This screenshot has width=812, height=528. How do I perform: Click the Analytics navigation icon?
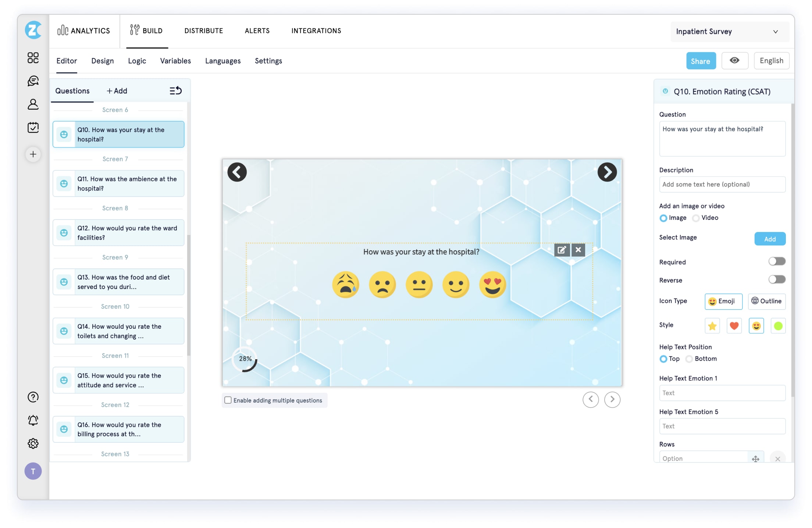[62, 31]
